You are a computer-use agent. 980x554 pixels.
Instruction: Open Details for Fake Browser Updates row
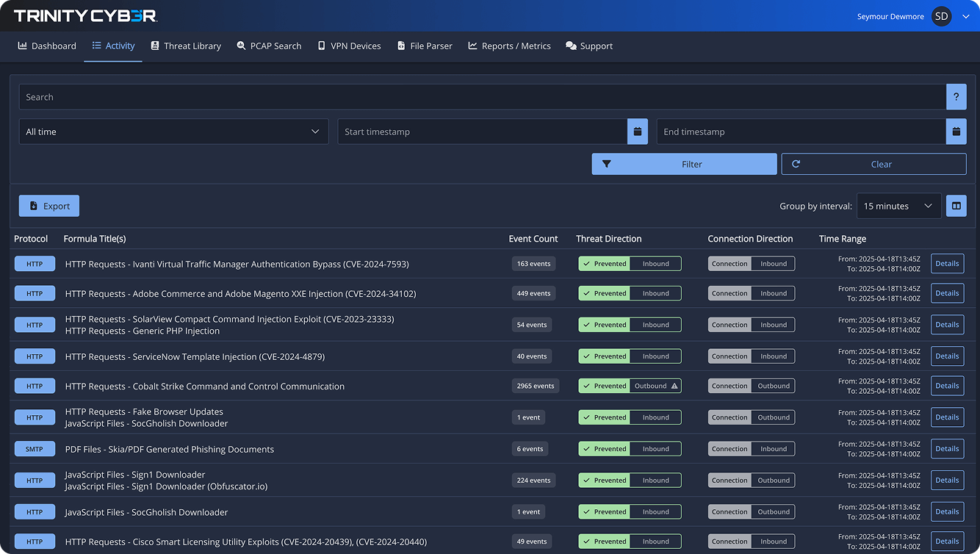pos(947,417)
